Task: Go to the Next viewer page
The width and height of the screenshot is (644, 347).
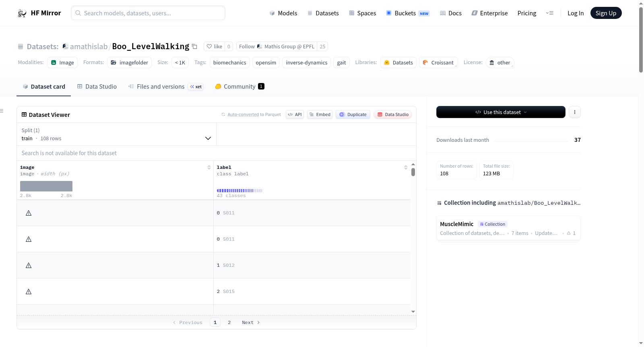Action: point(251,322)
